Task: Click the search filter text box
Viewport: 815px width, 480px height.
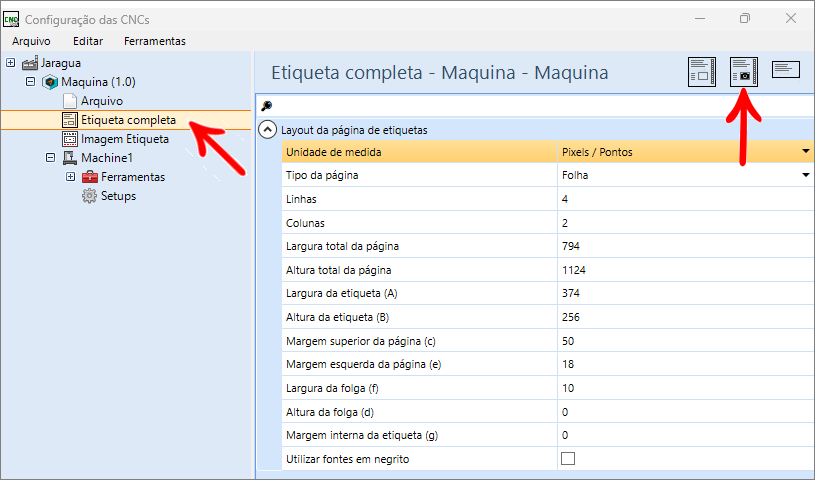Action: [x=543, y=106]
